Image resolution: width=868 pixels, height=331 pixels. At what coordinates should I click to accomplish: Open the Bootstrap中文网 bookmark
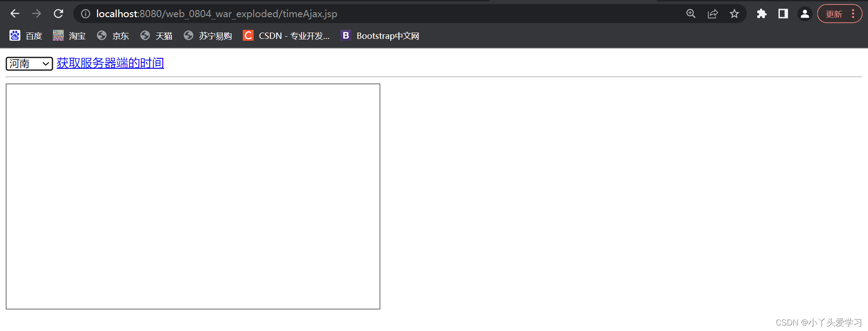[x=380, y=36]
